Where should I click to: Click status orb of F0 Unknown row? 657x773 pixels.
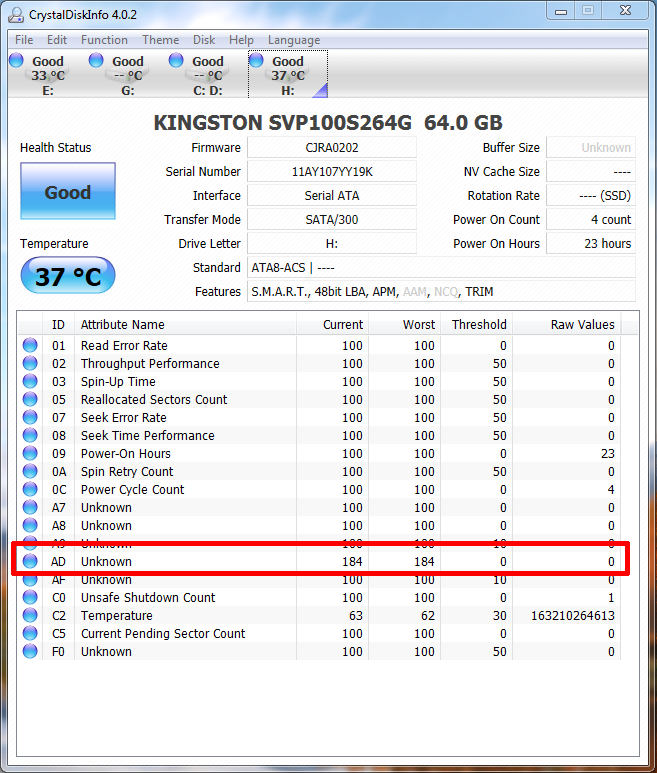30,651
